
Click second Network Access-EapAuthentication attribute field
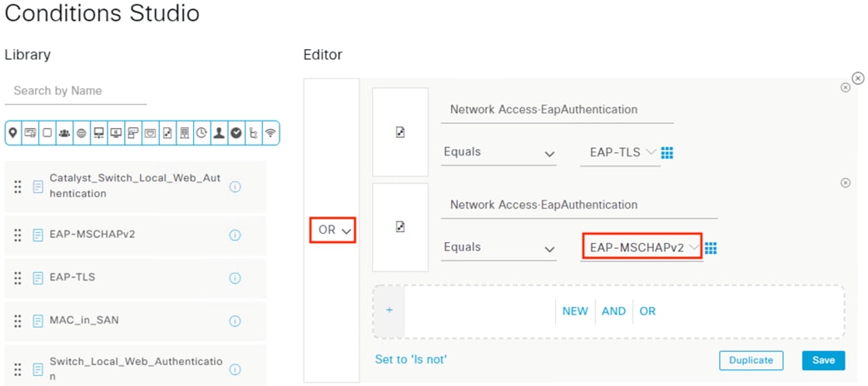coord(579,205)
